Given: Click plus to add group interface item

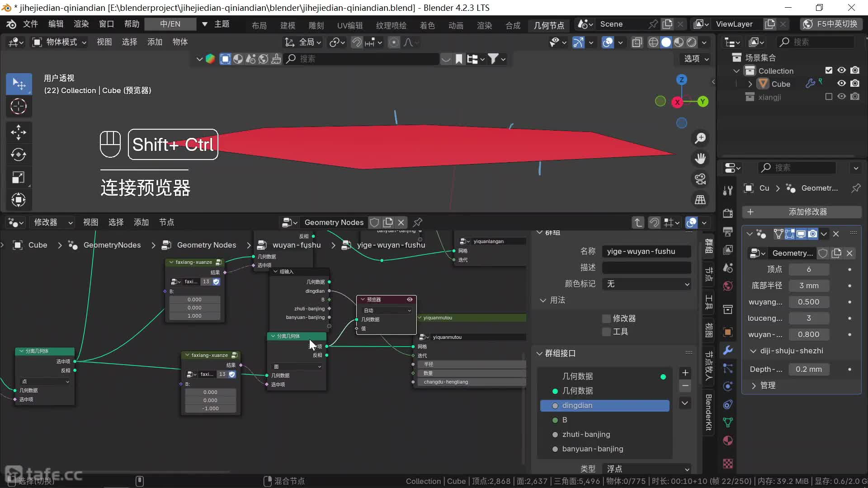Looking at the screenshot, I should coord(685,373).
